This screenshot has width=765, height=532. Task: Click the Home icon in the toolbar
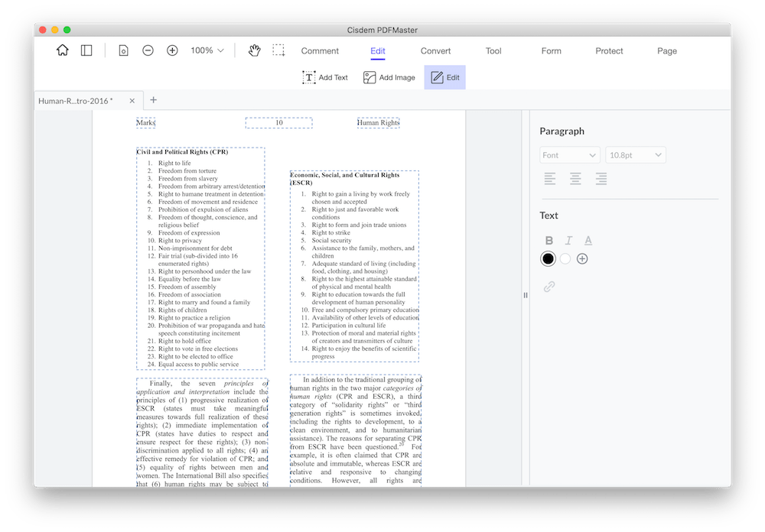(x=62, y=50)
